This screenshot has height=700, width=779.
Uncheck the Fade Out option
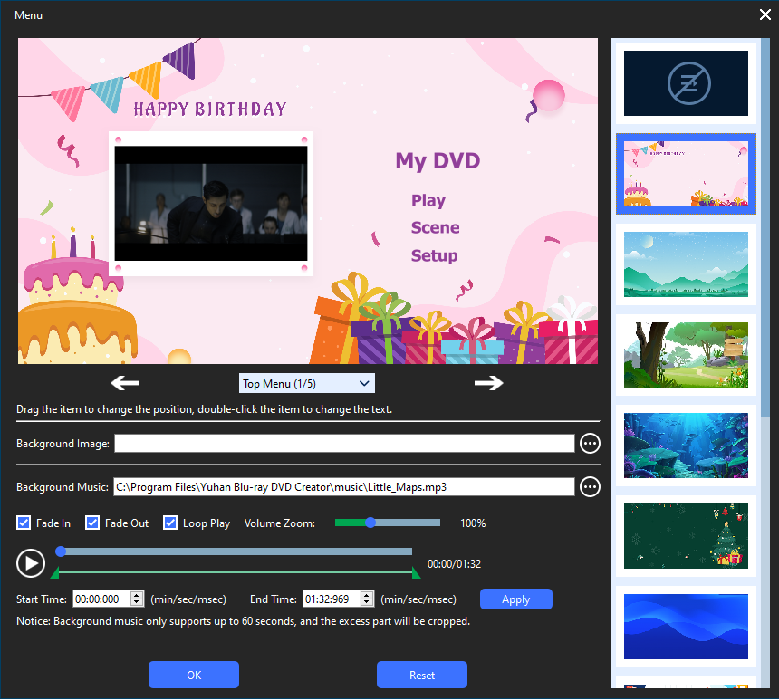coord(92,523)
